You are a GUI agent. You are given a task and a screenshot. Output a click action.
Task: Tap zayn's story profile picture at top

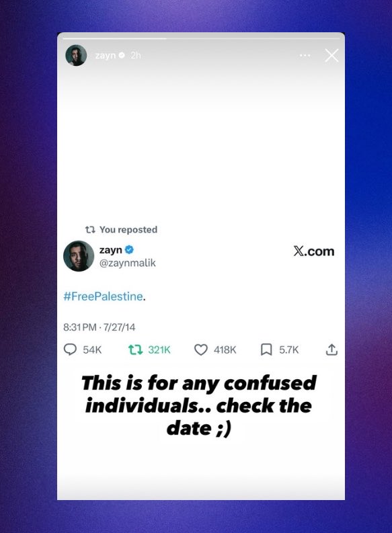[x=76, y=55]
